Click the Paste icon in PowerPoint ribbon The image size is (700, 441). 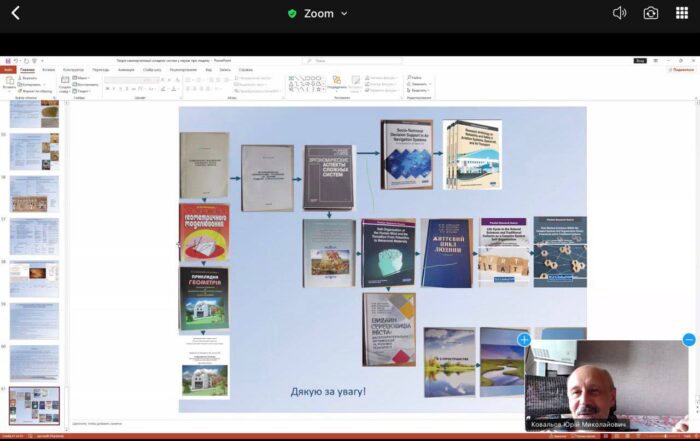[x=9, y=82]
